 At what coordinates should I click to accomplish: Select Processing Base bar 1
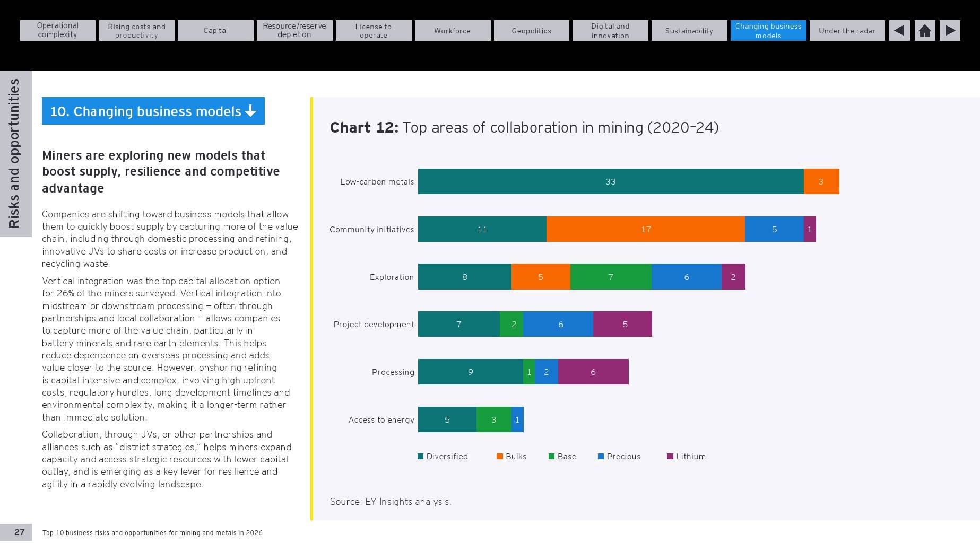pyautogui.click(x=529, y=372)
